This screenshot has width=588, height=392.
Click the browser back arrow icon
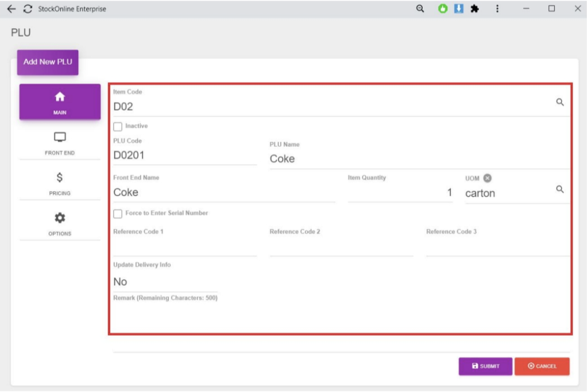pyautogui.click(x=11, y=9)
